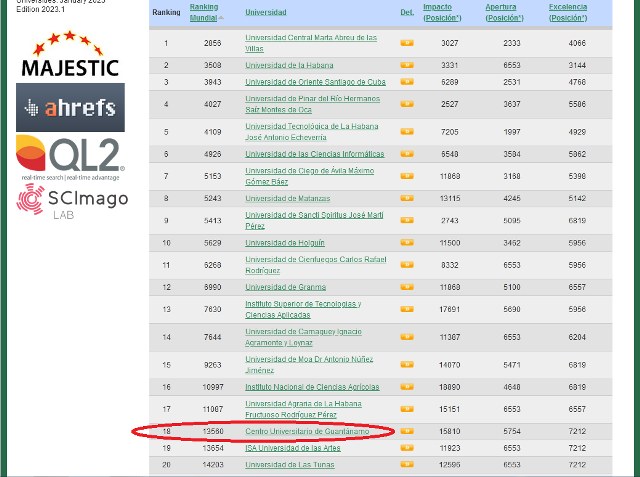Sort by Apertura (Posición) header
Viewport: 640px width, 477px height.
pyautogui.click(x=504, y=12)
